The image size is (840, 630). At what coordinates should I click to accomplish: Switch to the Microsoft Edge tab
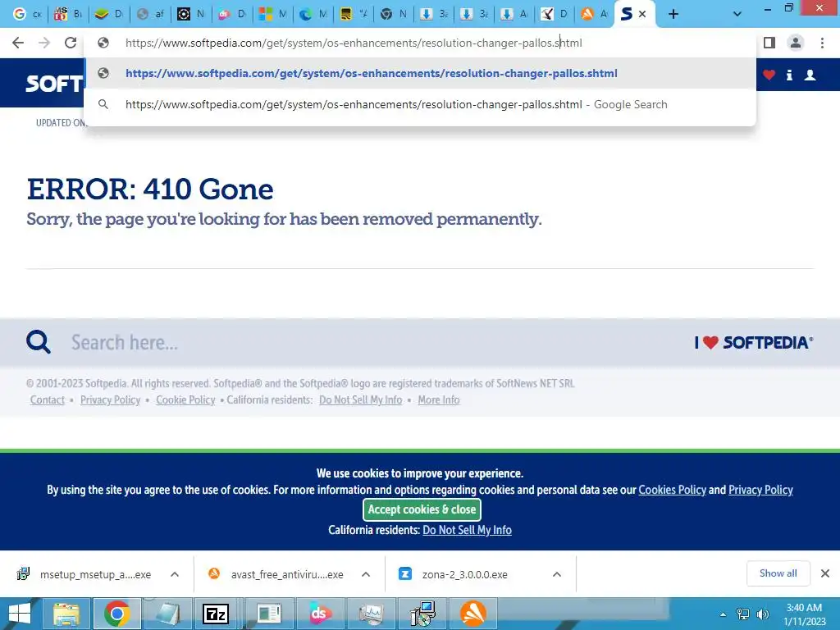tap(313, 14)
